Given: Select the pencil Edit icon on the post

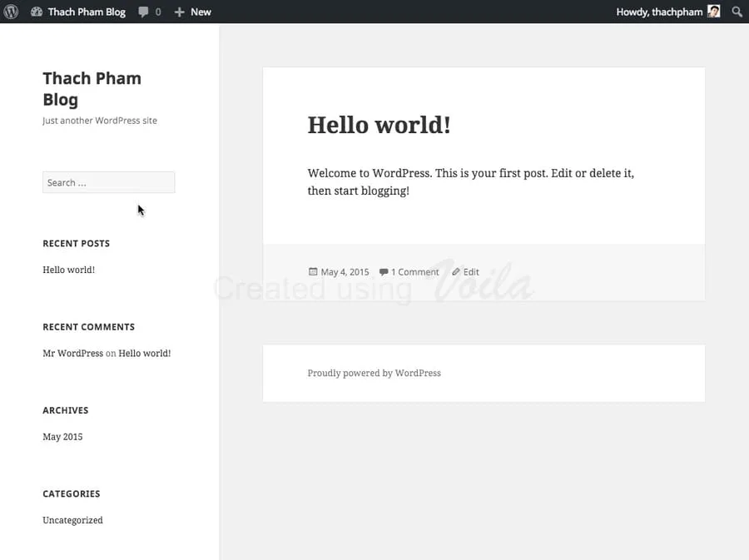Looking at the screenshot, I should [456, 271].
